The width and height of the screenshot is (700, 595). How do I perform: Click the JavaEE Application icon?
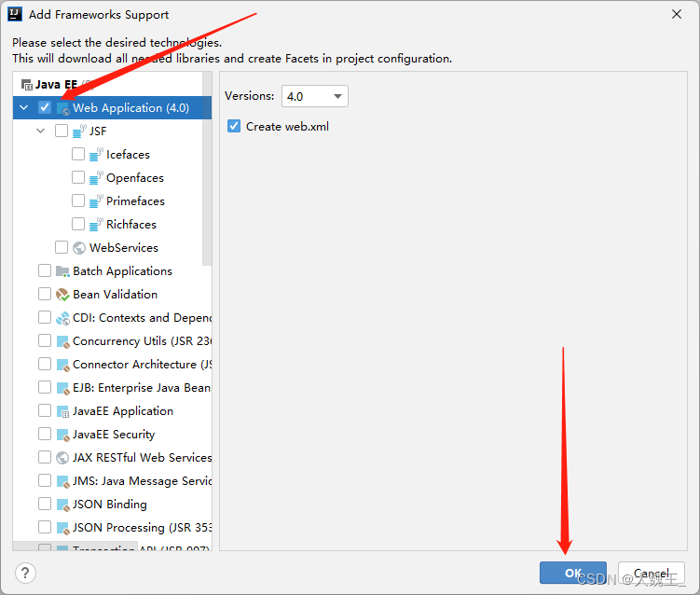point(63,411)
